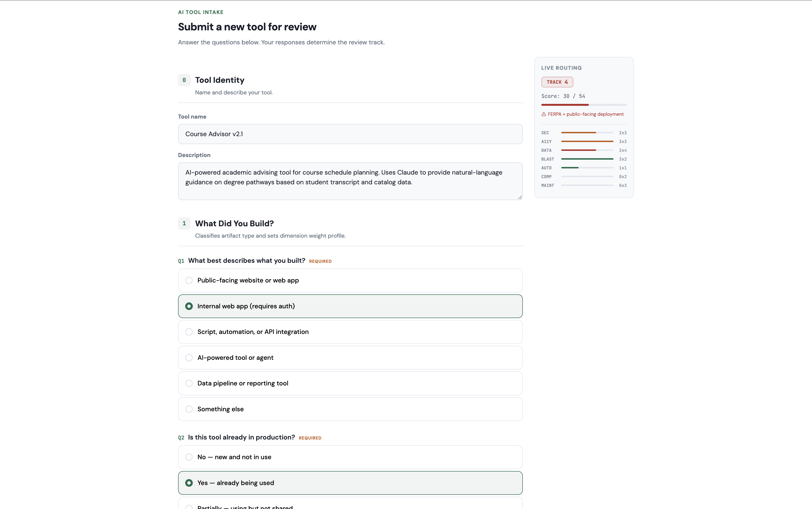Click the "1" badge beside What Did You Build
Screen dimensions: 812x509
(184, 223)
